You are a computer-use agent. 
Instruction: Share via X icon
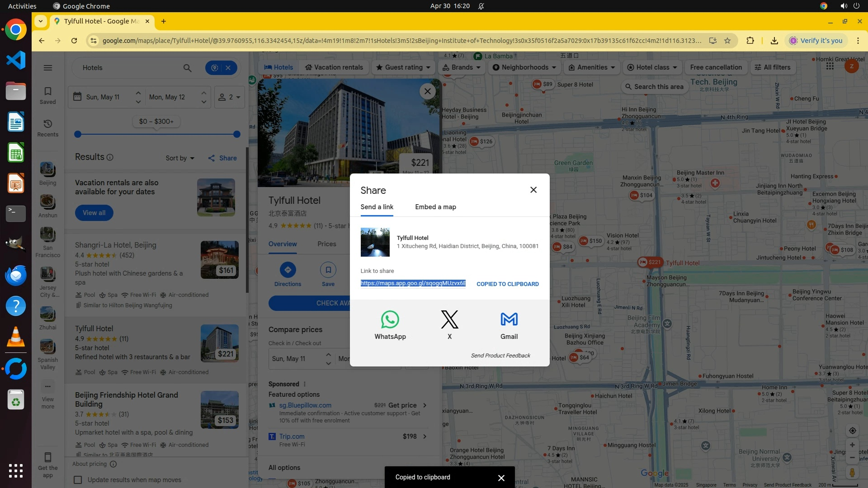[x=449, y=320]
